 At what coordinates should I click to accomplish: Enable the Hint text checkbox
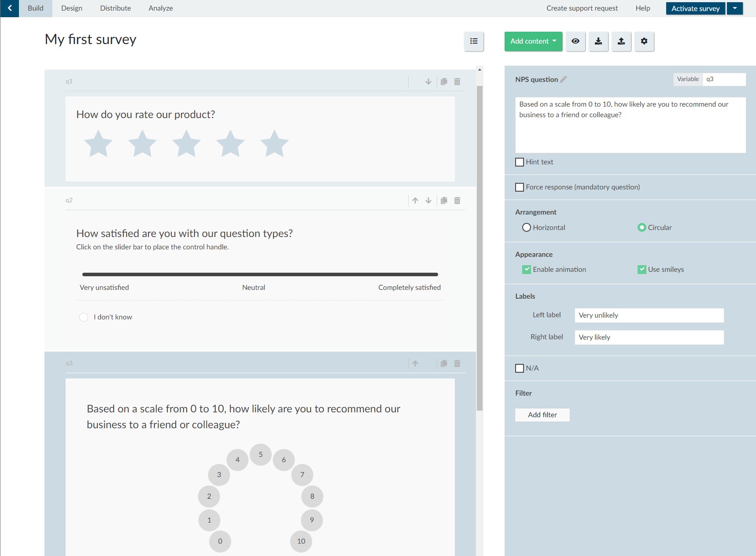click(520, 162)
